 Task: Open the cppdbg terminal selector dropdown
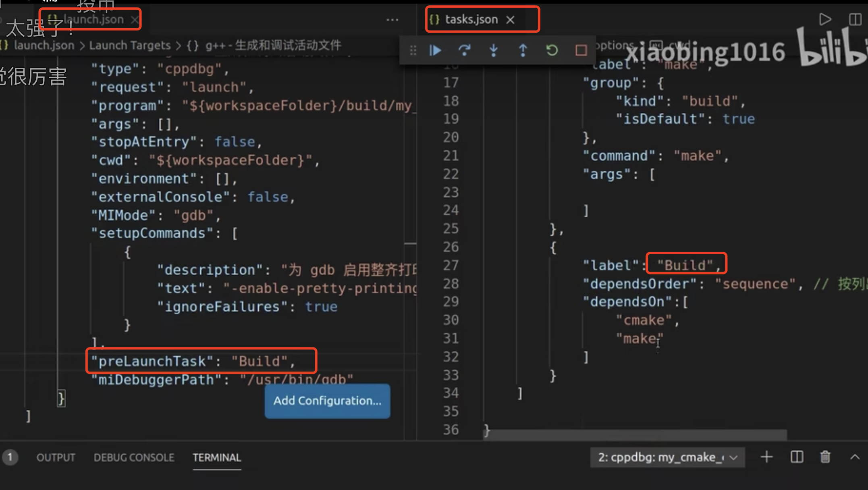667,457
